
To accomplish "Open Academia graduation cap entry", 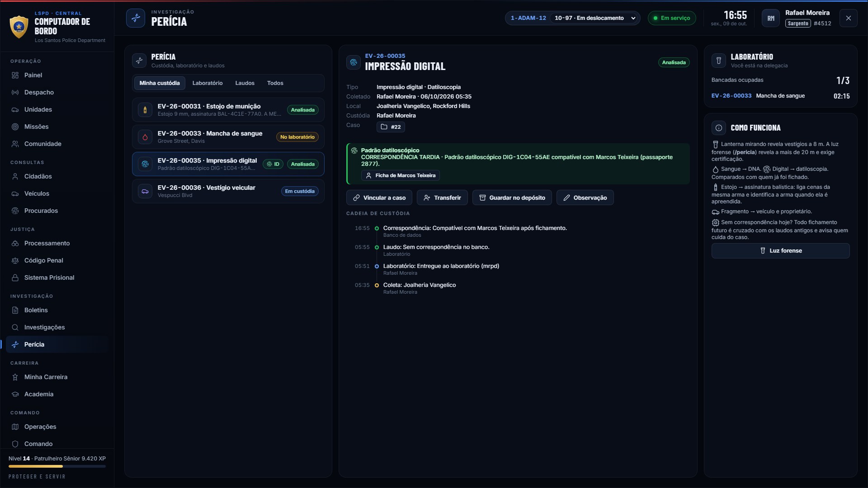I will 57,394.
